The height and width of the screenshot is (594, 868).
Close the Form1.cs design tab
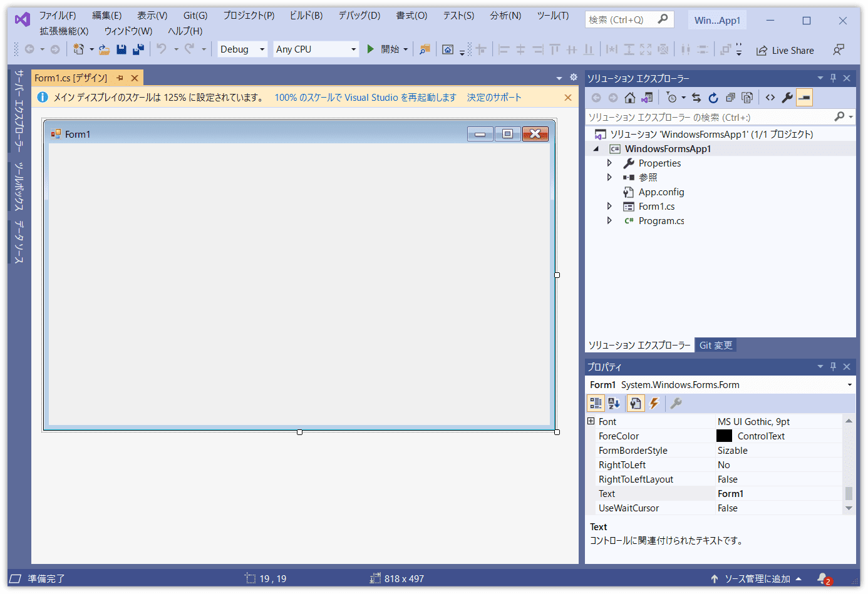tap(135, 78)
